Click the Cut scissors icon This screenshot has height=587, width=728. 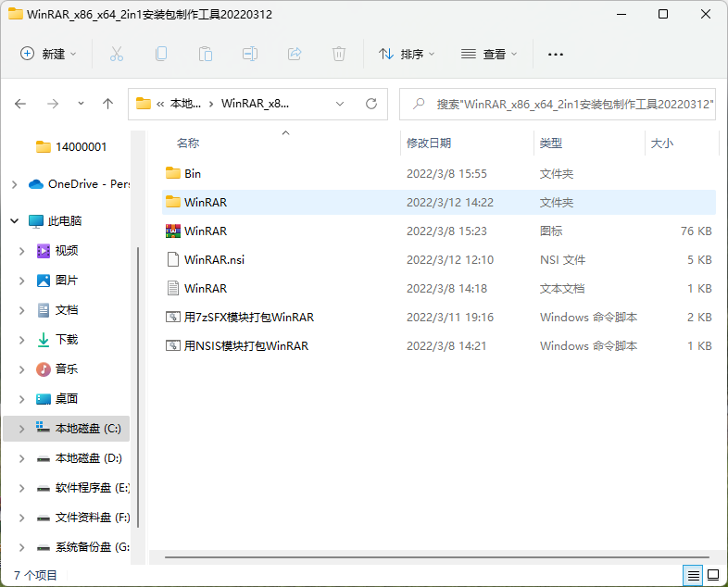click(x=117, y=54)
